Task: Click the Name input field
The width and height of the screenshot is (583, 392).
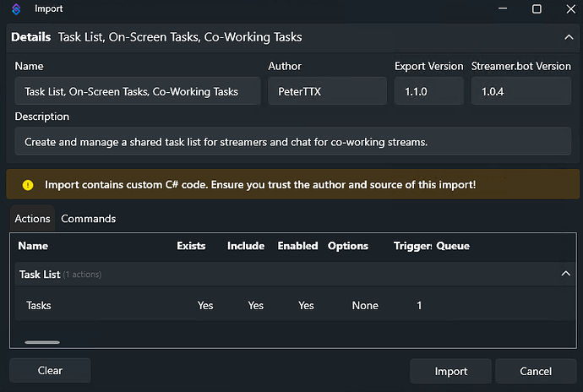Action: (x=138, y=91)
